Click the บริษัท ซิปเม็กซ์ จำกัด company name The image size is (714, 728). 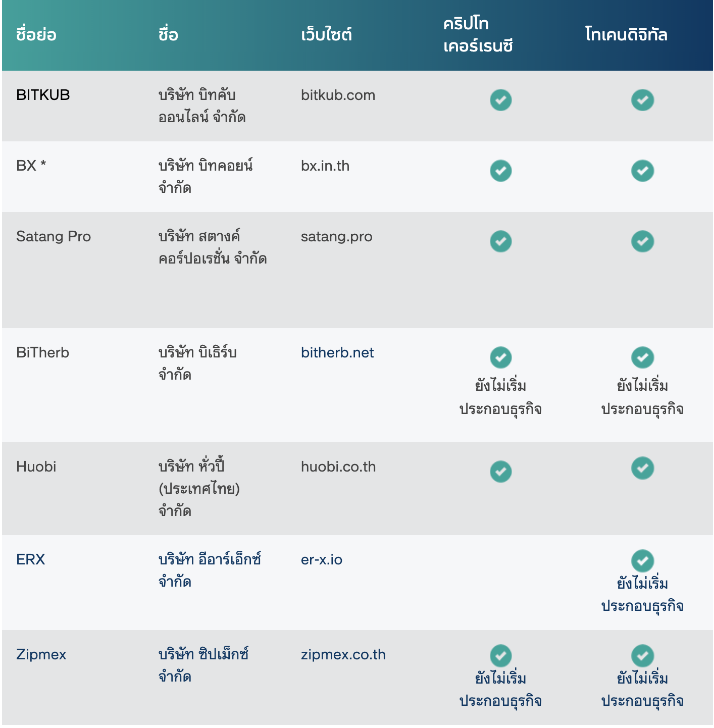tap(203, 665)
